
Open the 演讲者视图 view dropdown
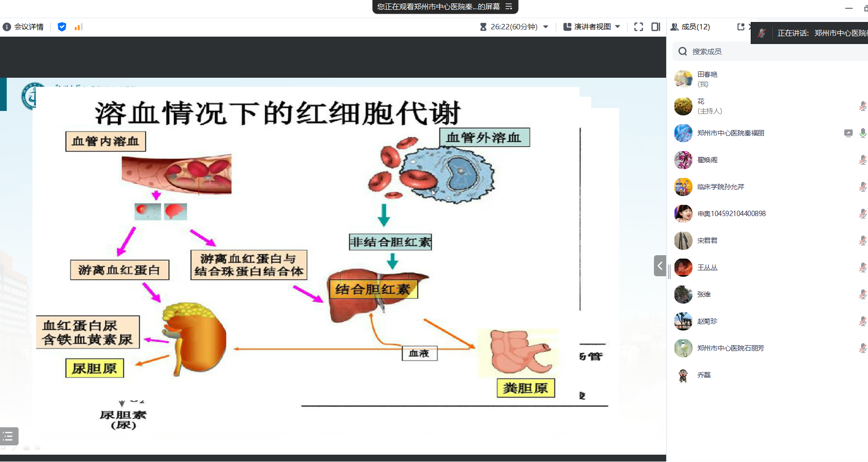click(618, 27)
